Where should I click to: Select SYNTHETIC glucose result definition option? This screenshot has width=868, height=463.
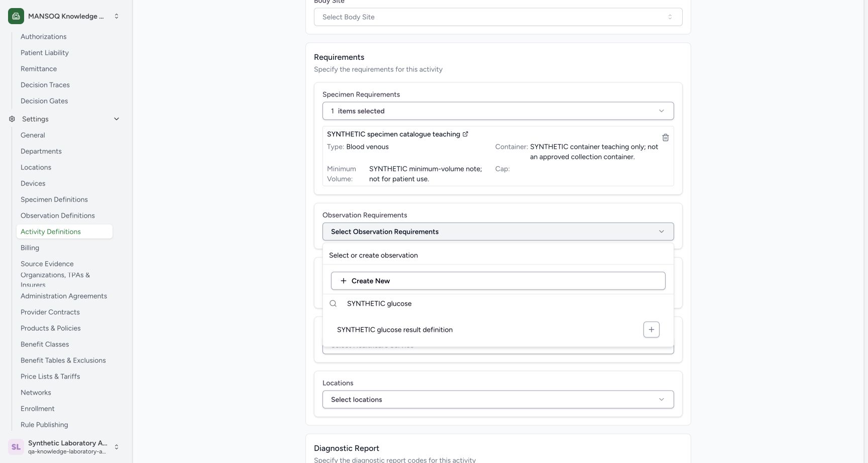point(395,330)
